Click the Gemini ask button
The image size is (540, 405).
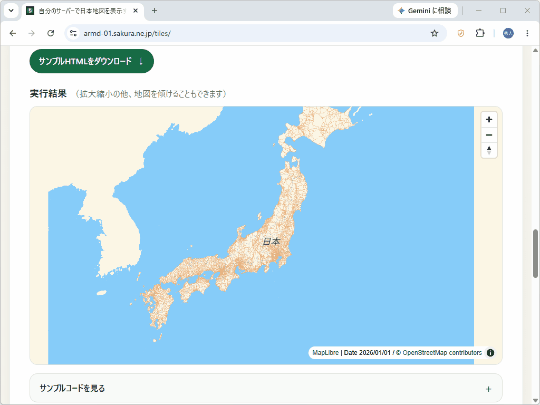point(425,11)
